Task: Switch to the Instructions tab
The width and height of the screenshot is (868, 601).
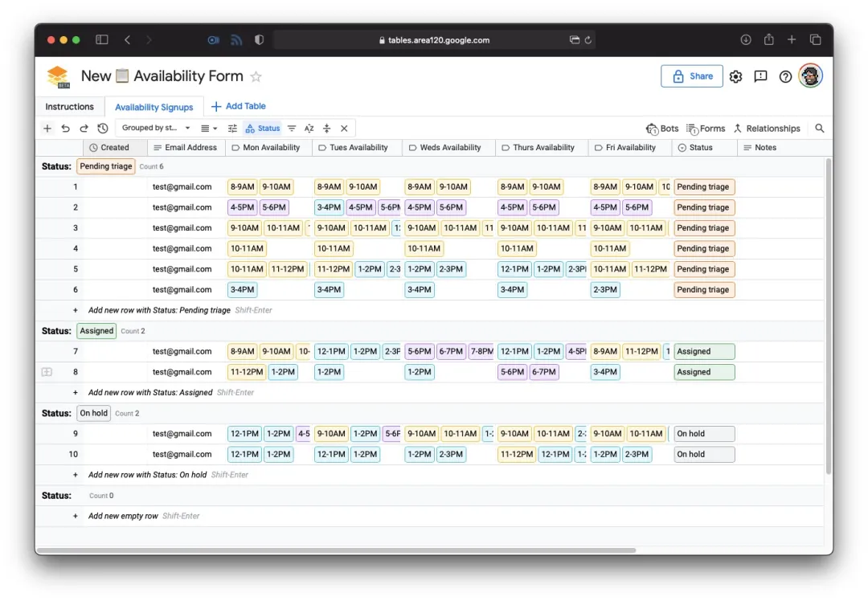Action: 70,107
